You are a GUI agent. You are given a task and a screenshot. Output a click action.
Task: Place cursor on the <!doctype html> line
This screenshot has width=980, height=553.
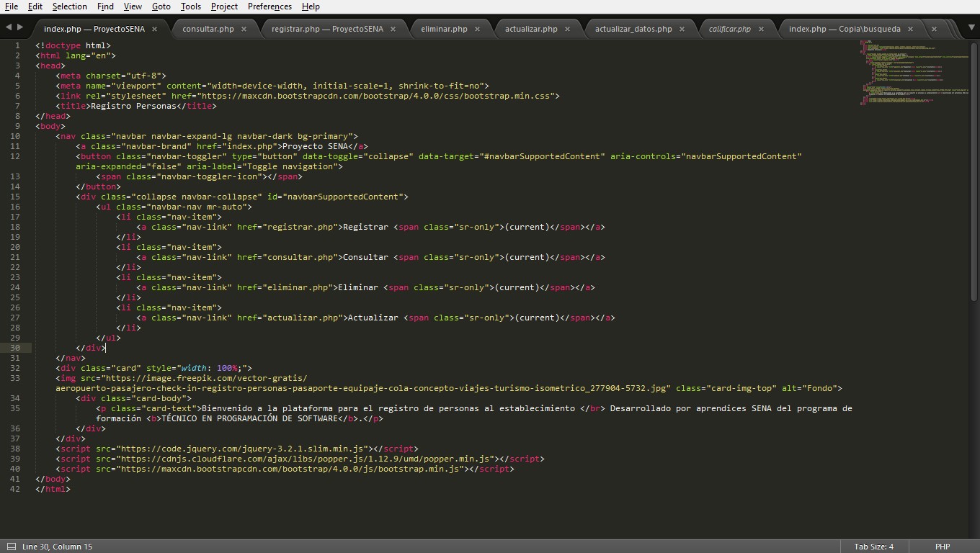(73, 45)
